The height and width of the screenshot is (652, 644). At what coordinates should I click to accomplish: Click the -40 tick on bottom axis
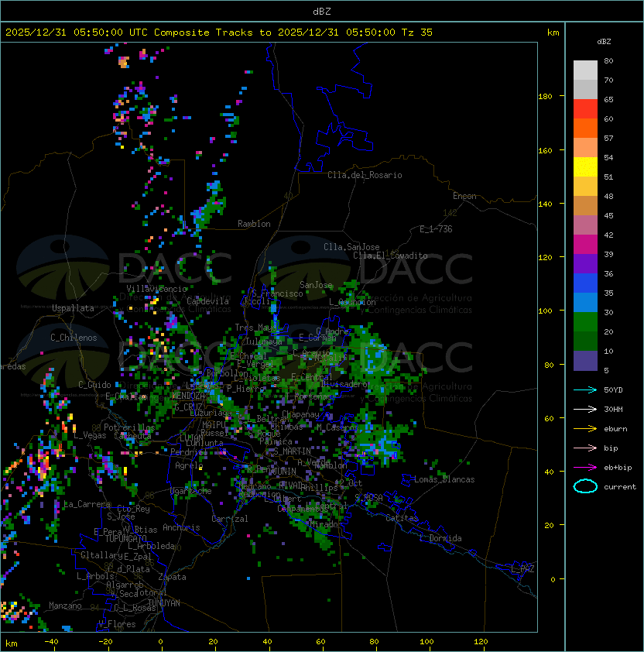coord(51,641)
